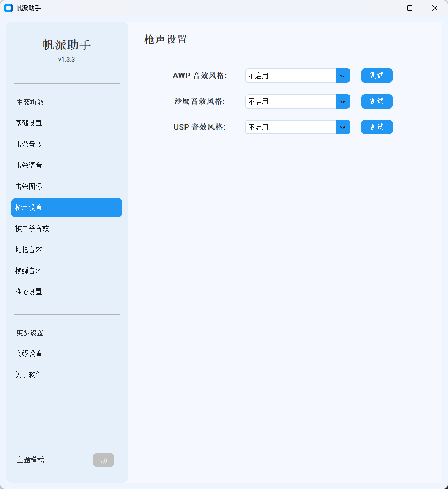This screenshot has height=489, width=448.
Task: Select 基础设置 in the sidebar
Action: pos(28,123)
